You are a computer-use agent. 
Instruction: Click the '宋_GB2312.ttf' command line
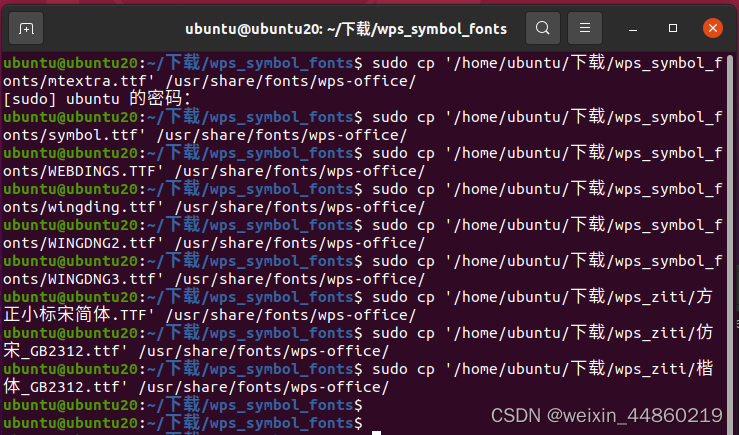196,351
